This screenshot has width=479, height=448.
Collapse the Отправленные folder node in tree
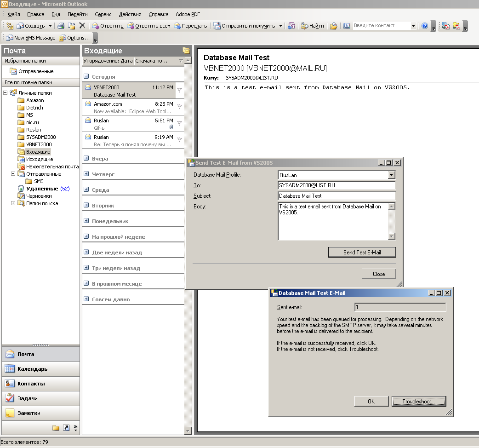[x=13, y=173]
